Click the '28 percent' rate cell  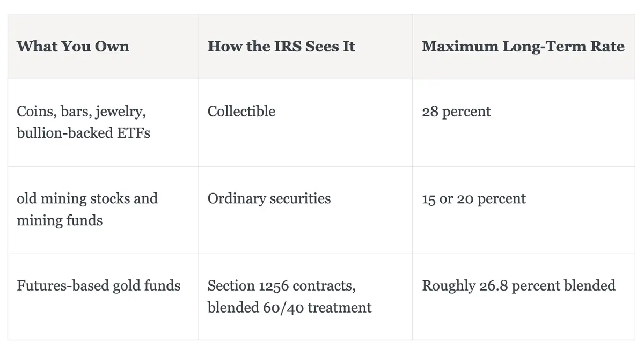[524, 123]
